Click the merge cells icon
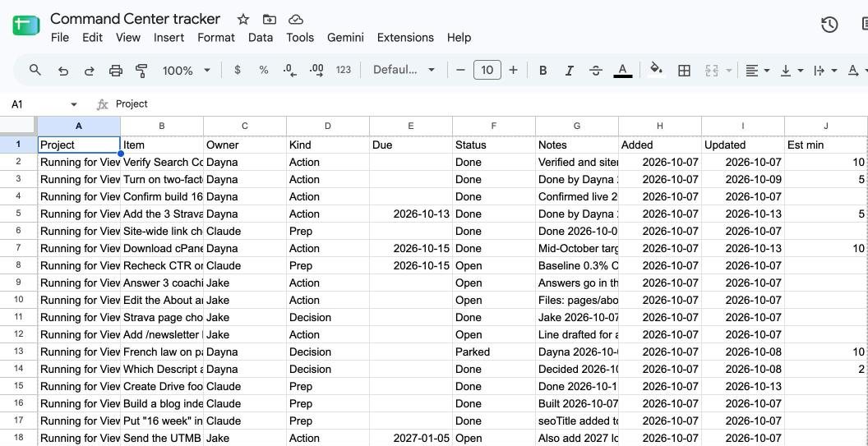Screen dimensions: 868x446 coord(711,71)
